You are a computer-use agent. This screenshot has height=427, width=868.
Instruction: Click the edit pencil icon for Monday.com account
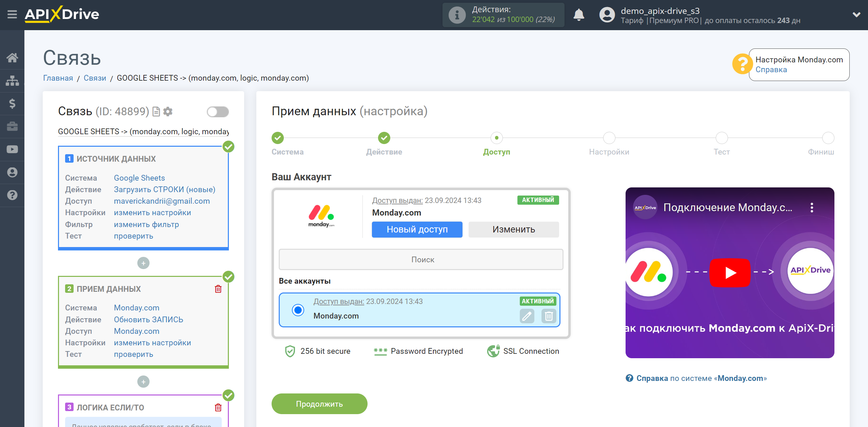pos(527,316)
